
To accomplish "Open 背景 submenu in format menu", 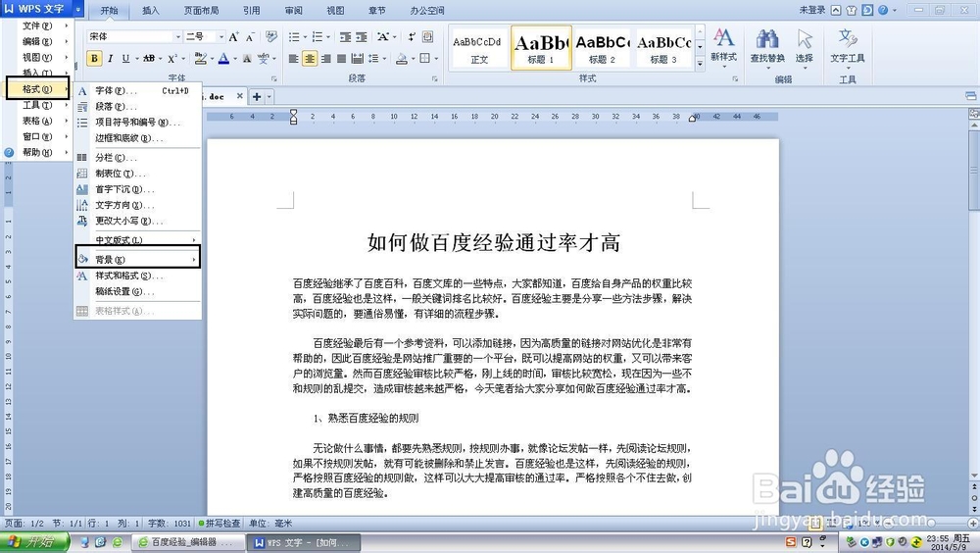I will (137, 259).
